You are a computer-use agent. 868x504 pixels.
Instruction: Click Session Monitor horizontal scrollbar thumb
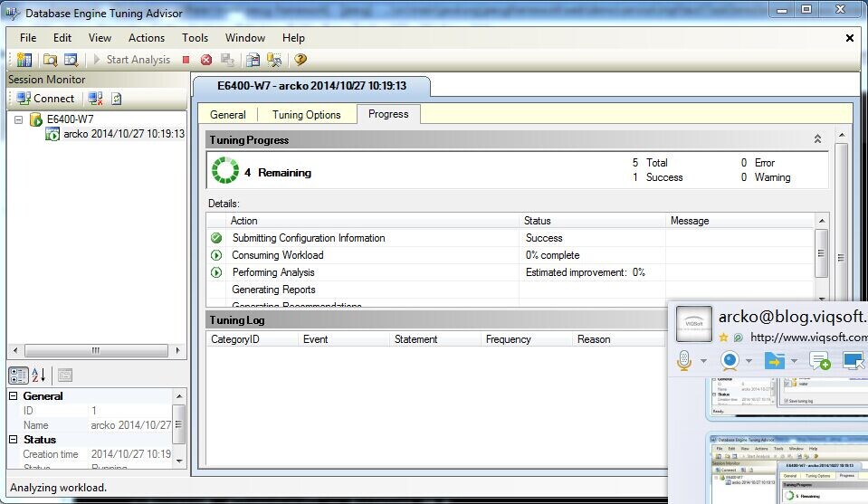click(96, 350)
